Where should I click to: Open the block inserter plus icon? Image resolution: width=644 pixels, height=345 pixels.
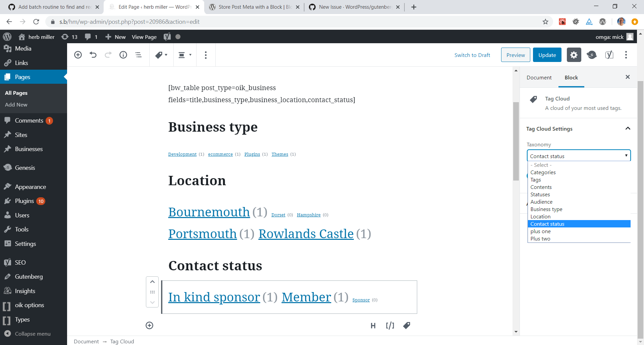(78, 55)
